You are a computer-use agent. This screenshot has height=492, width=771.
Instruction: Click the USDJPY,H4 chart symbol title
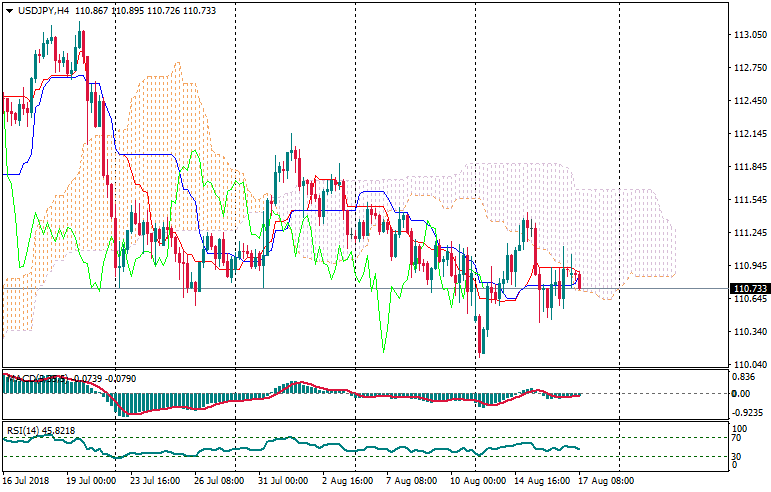46,10
